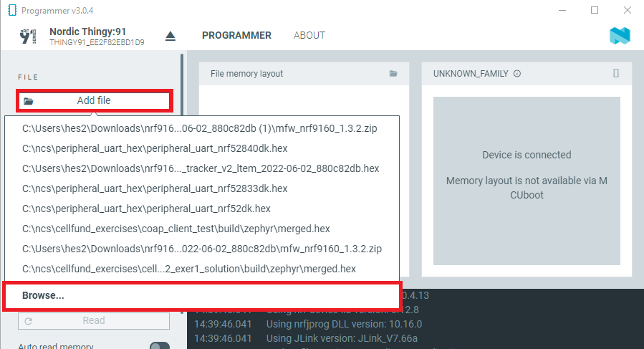Click the sidebar vertical scrollbar
Viewport: 644px width, 349px height.
click(182, 85)
